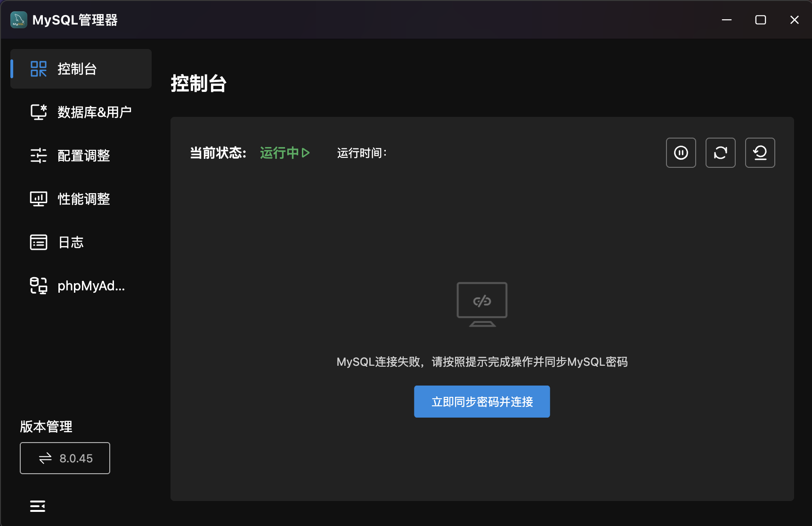
Task: Open the 日志 page
Action: pyautogui.click(x=81, y=242)
